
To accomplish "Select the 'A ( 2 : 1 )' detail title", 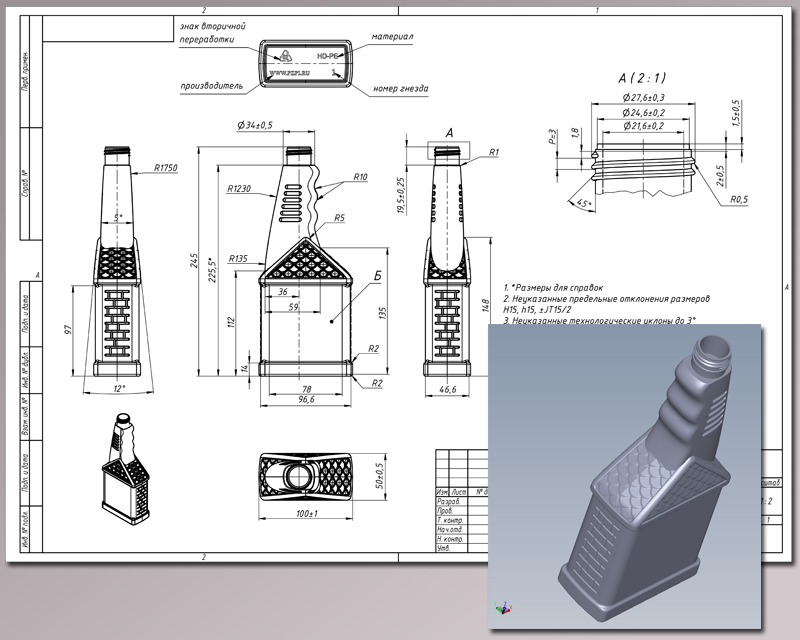I will coord(642,78).
